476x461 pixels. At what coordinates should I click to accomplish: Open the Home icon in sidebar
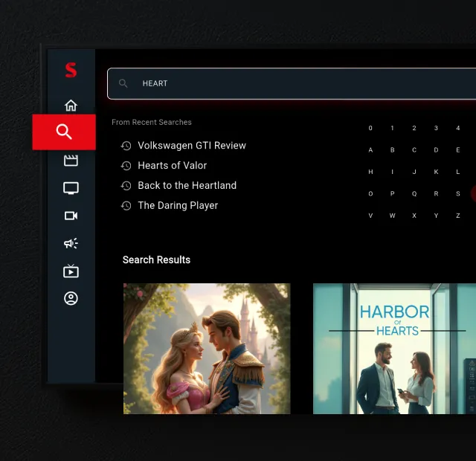point(71,105)
